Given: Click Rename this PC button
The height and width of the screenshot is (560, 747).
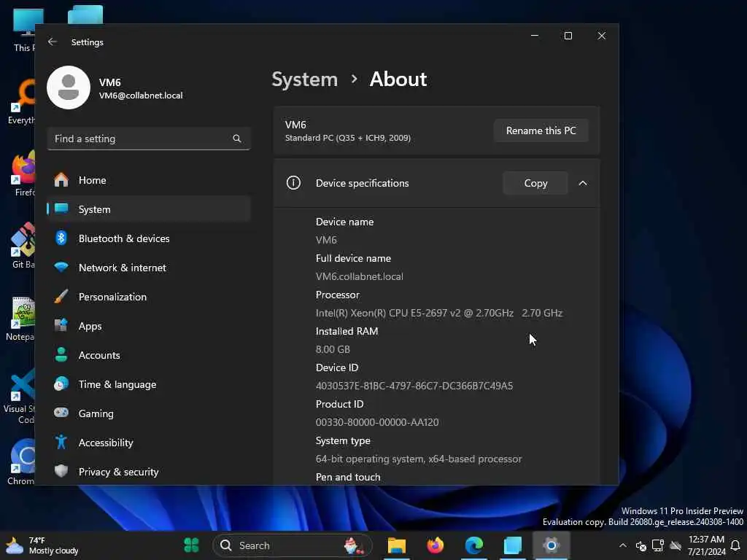Looking at the screenshot, I should click(x=541, y=131).
